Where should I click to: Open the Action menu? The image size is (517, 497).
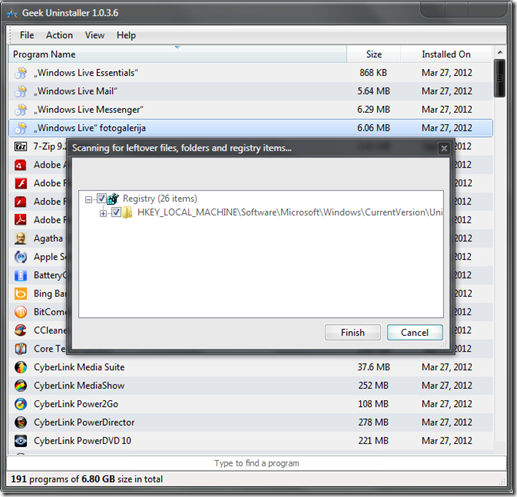point(59,35)
